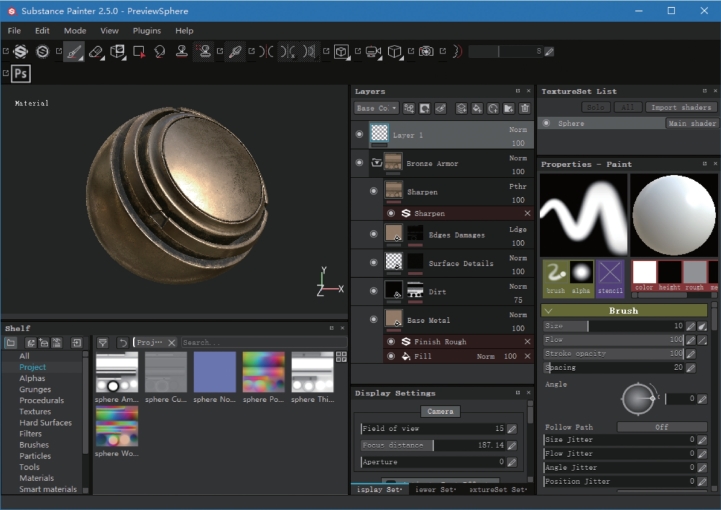Collapse the Brush properties section
The height and width of the screenshot is (510, 721).
click(548, 311)
